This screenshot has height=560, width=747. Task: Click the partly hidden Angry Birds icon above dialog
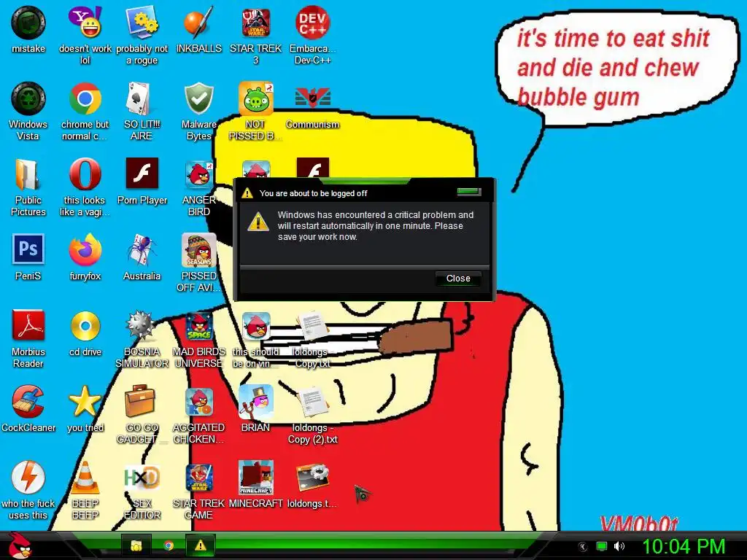pyautogui.click(x=256, y=169)
